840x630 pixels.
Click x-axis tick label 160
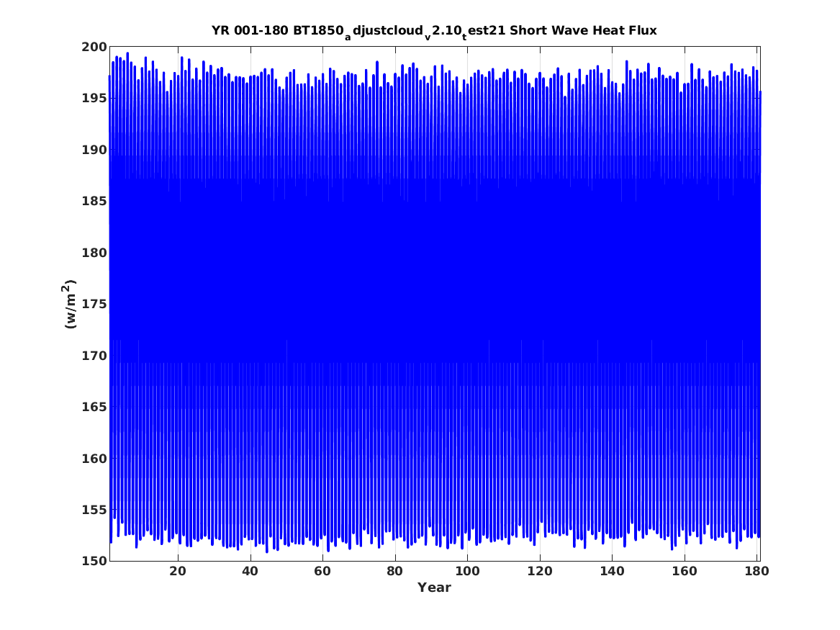(x=685, y=572)
